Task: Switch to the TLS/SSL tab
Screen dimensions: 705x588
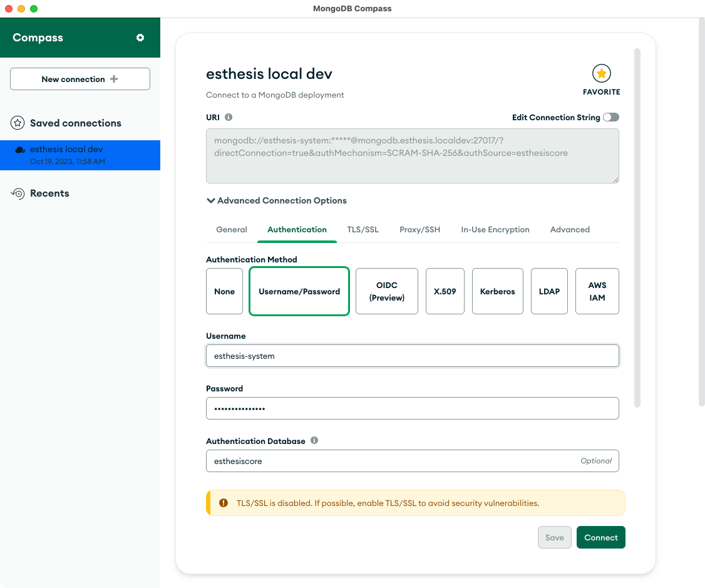Action: tap(363, 229)
